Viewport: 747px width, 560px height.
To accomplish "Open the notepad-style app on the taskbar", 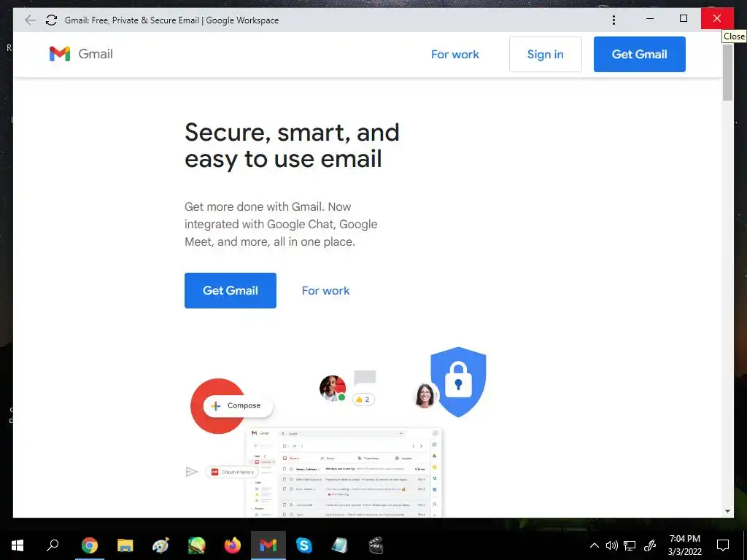I will coord(340,545).
